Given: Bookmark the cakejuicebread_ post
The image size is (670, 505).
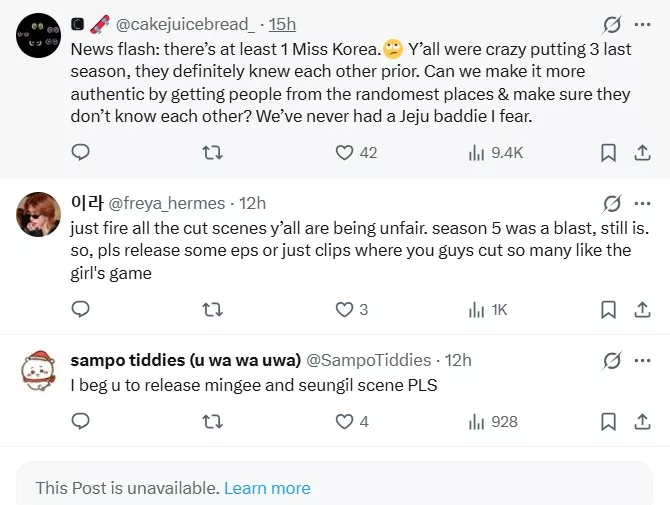Looking at the screenshot, I should point(608,152).
